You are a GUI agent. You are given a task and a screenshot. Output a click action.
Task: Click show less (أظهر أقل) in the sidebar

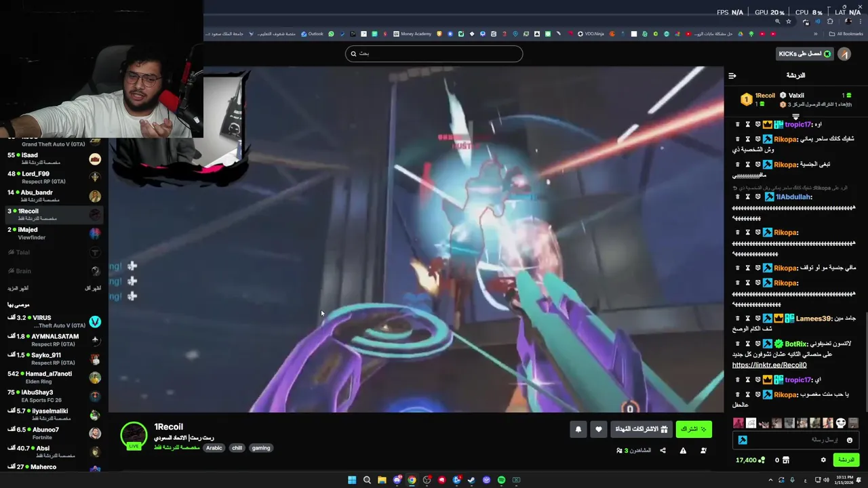point(93,288)
